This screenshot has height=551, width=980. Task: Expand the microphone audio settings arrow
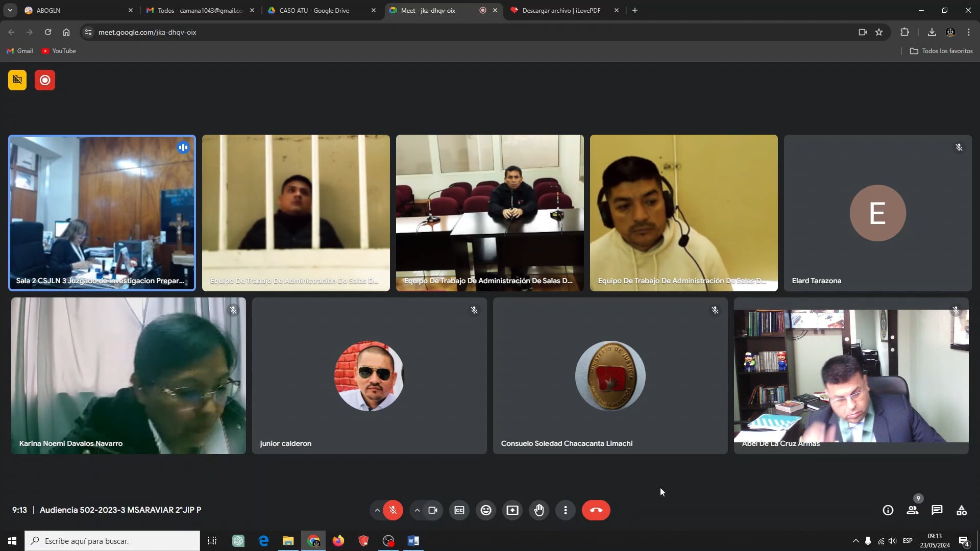[x=377, y=510]
